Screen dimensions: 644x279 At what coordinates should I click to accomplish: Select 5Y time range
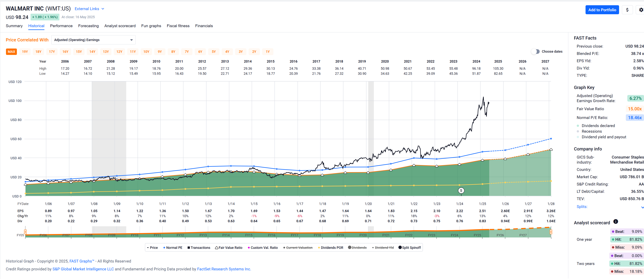(x=214, y=52)
